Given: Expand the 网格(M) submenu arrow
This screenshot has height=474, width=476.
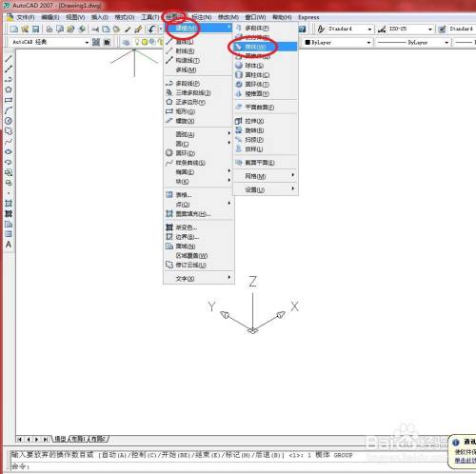Looking at the screenshot, I should (x=293, y=175).
